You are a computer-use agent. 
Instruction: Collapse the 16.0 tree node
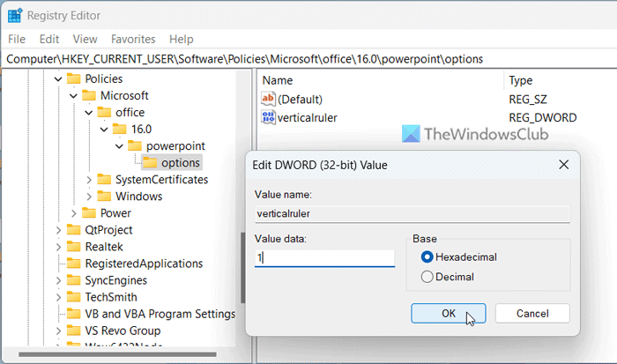[x=104, y=130]
